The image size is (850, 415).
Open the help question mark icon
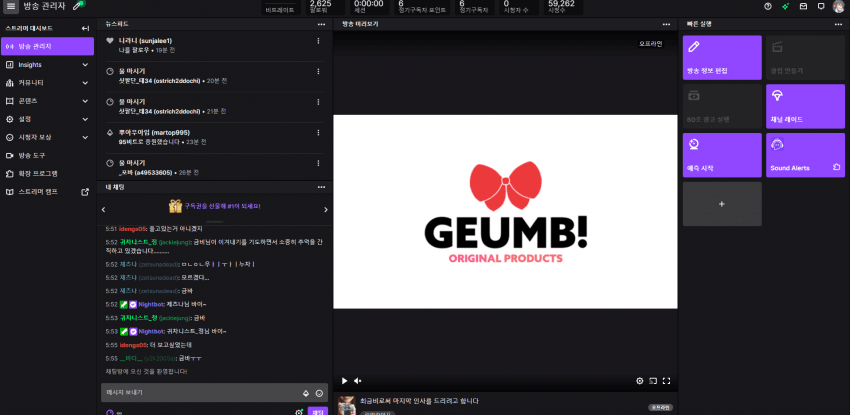pyautogui.click(x=768, y=7)
